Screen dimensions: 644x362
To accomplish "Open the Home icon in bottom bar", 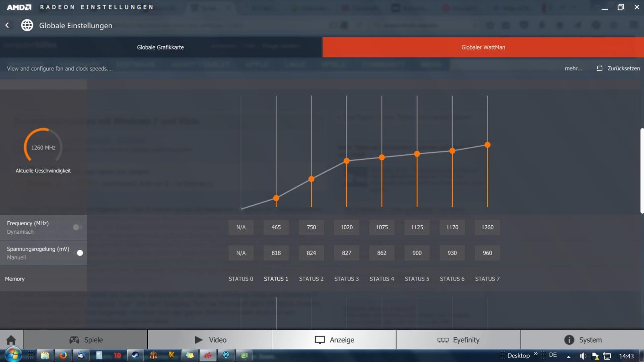I will point(11,340).
